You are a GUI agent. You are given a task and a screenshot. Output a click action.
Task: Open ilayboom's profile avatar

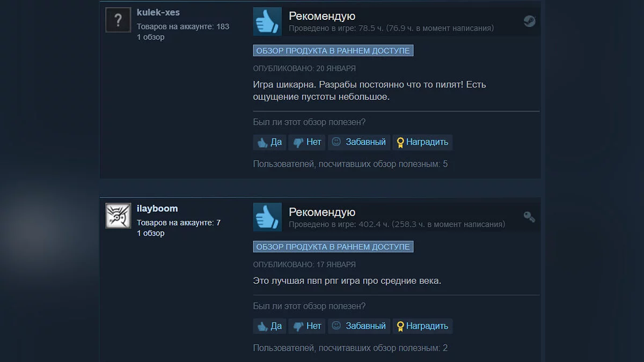coord(118,216)
